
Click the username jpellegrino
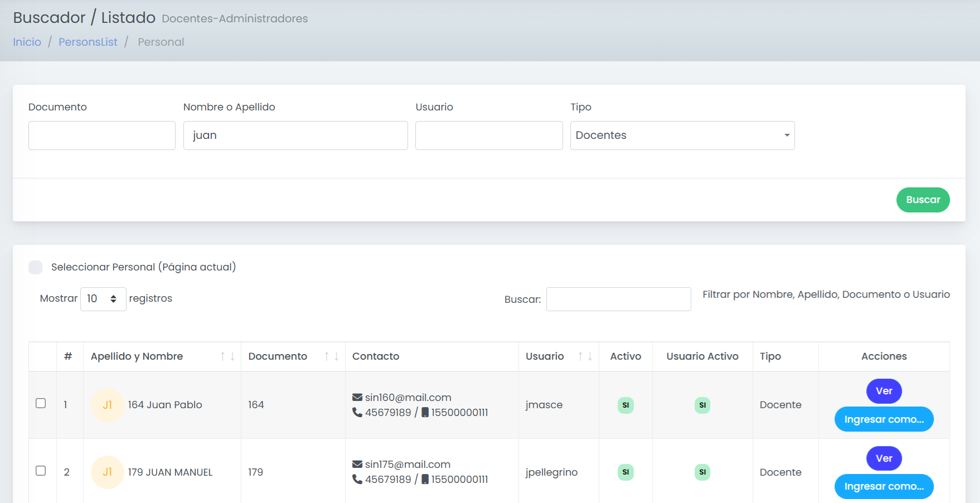(551, 472)
